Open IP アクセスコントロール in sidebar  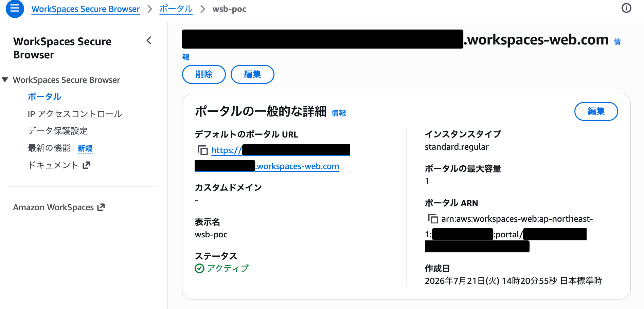[x=75, y=114]
